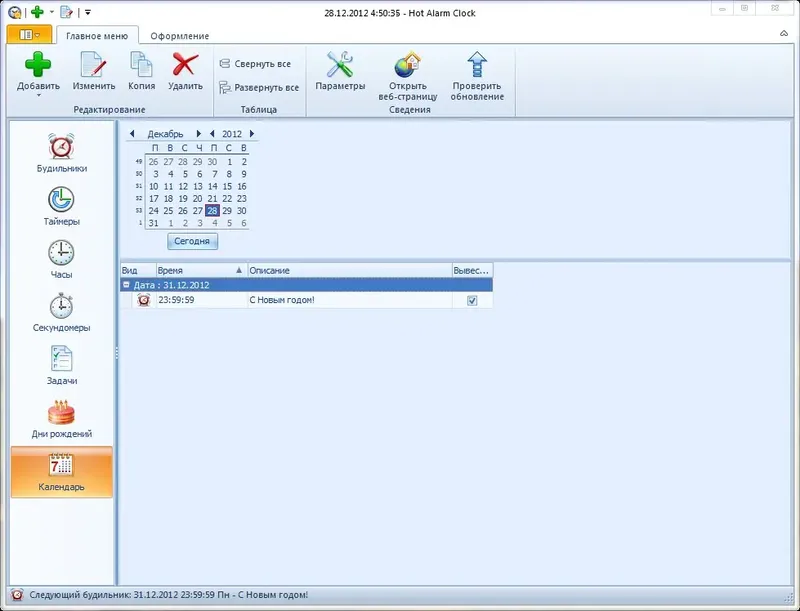Open Часы in the sidebar
The width and height of the screenshot is (800, 611).
point(61,260)
